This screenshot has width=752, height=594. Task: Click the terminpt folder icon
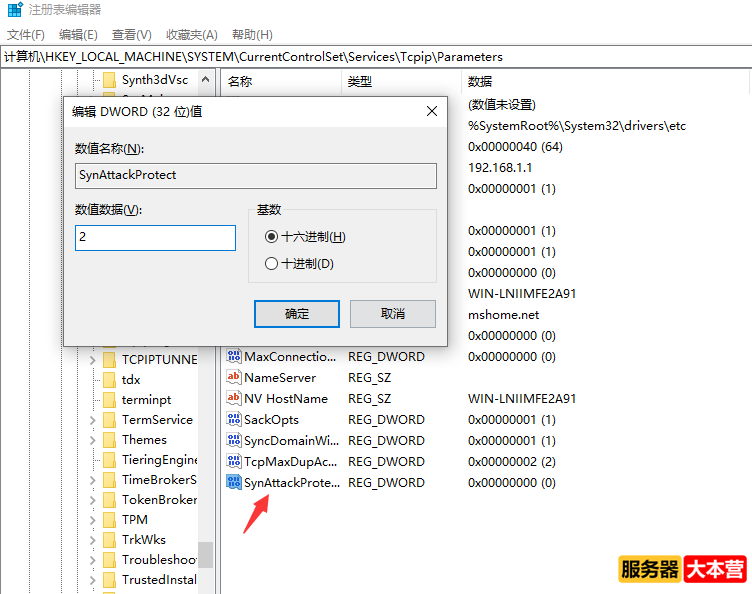(x=109, y=399)
